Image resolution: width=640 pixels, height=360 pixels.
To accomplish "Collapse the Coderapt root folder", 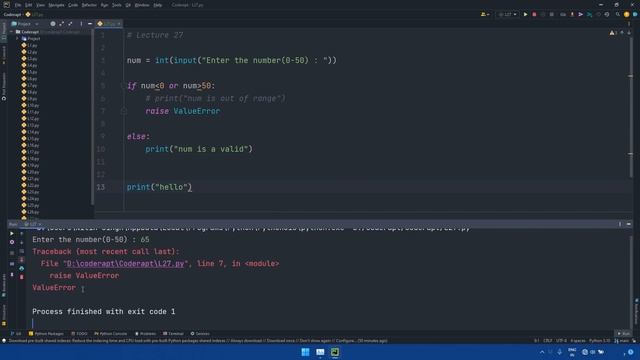I will tap(11, 32).
